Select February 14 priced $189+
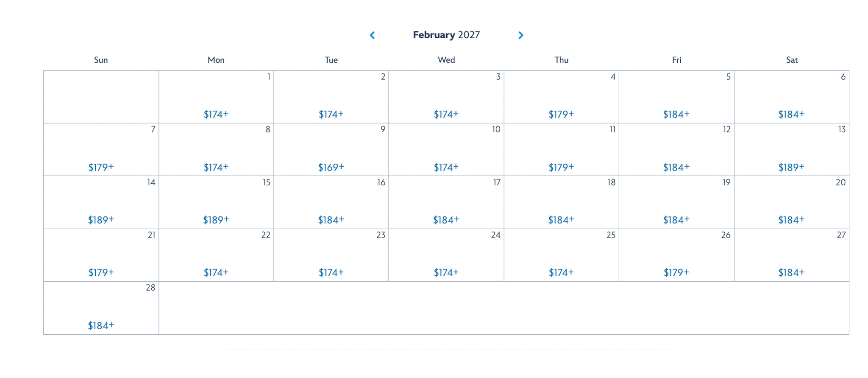 pos(101,220)
